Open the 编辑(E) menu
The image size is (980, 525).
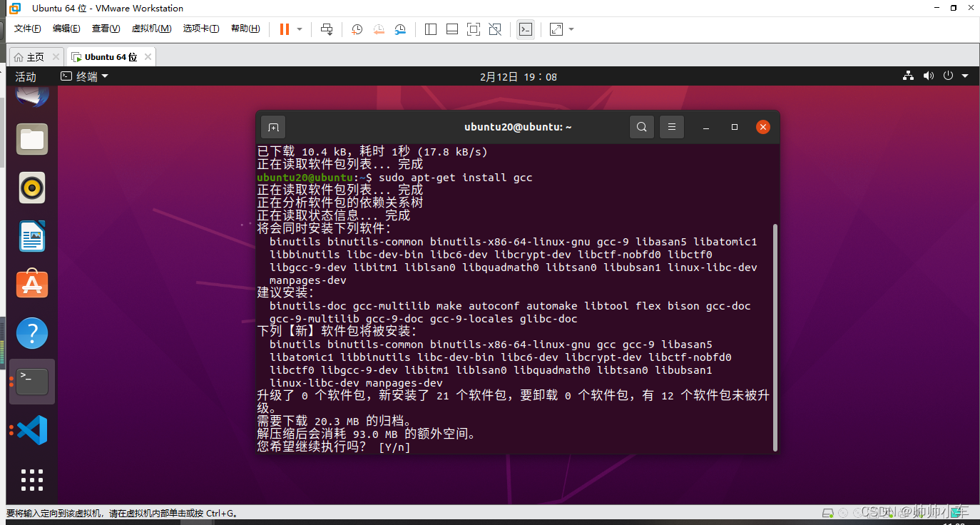coord(66,29)
